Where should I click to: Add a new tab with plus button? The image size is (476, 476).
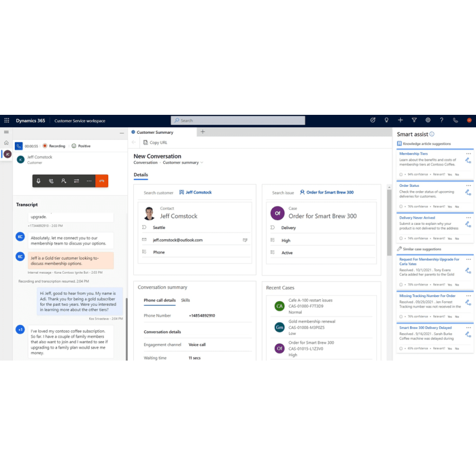point(203,131)
